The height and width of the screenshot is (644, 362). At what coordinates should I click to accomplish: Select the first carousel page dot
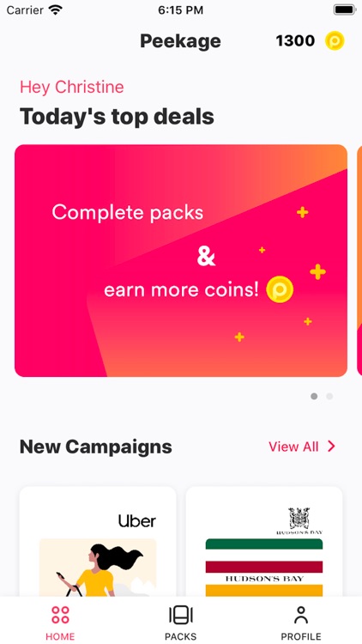[x=314, y=397]
